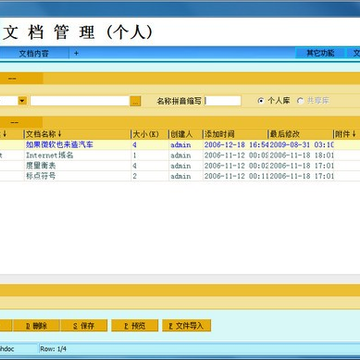Screen dimensions: 360x360
Task: Open the 其它功能 menu button
Action: (x=320, y=53)
